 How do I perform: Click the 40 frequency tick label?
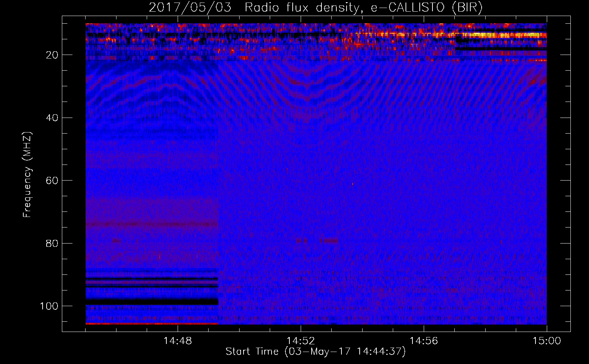tap(52, 118)
